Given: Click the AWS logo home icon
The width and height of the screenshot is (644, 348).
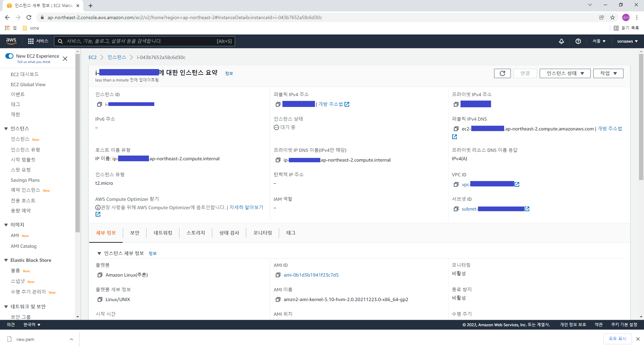Looking at the screenshot, I should 11,41.
